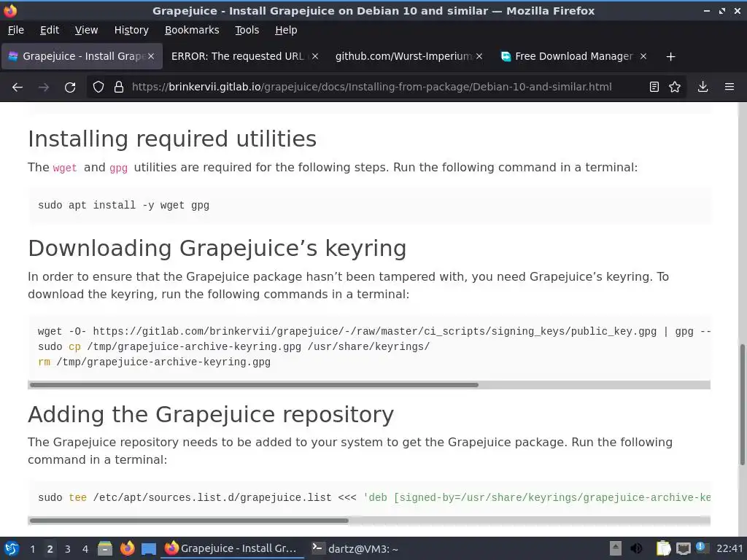
Task: Open file manager from taskbar
Action: [105, 548]
